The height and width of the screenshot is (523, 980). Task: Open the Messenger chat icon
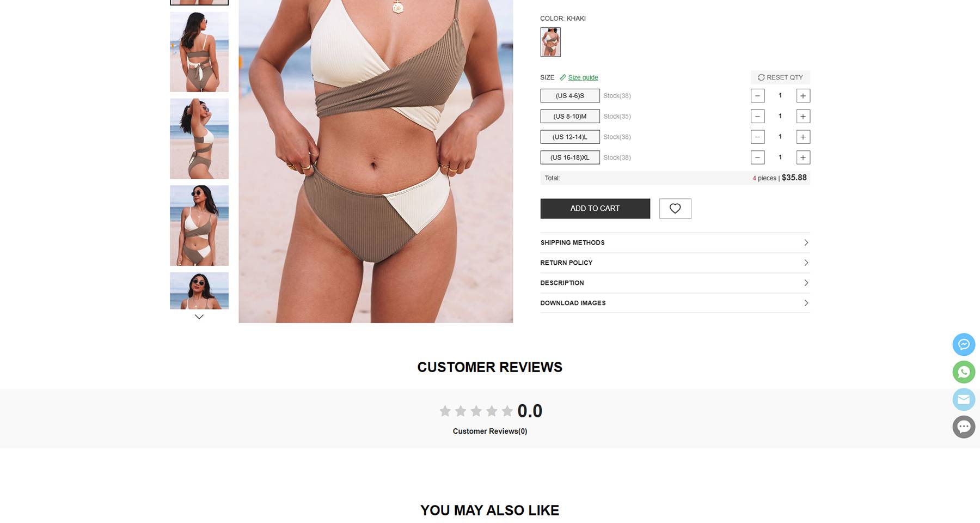click(x=964, y=344)
